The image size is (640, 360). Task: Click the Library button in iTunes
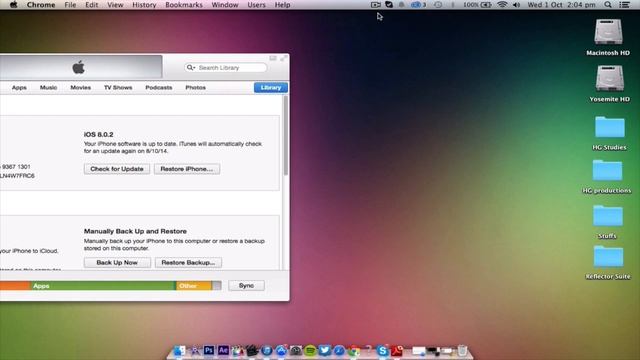click(x=271, y=88)
